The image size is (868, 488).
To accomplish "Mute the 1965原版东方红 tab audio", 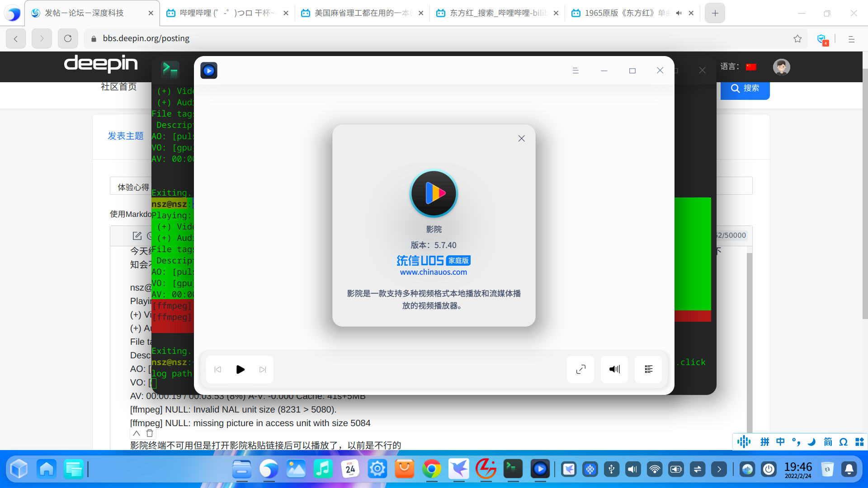I will point(679,13).
